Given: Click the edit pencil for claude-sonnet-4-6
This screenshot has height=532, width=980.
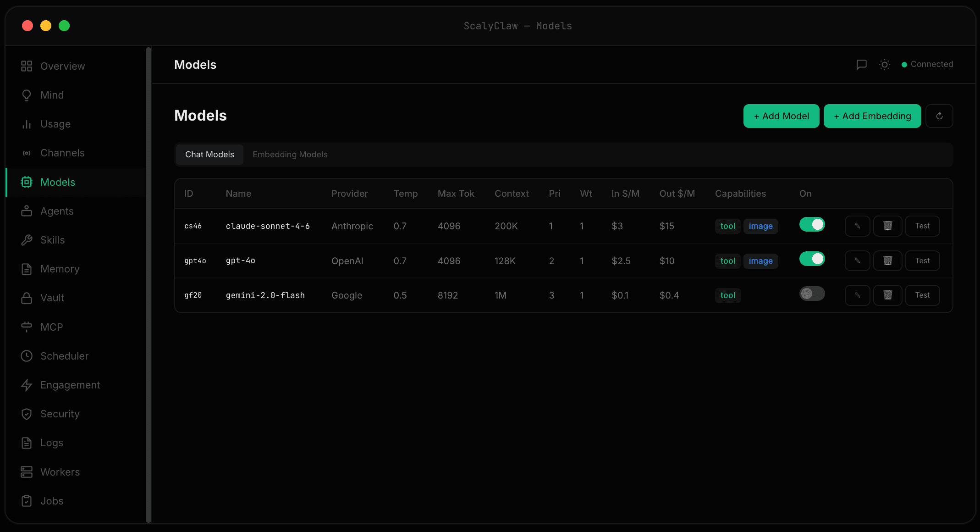Looking at the screenshot, I should point(857,226).
